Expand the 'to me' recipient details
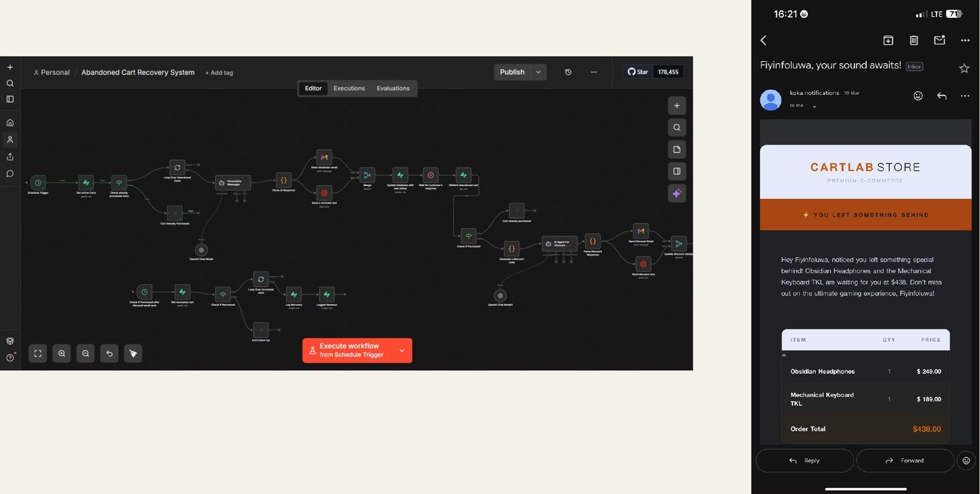The width and height of the screenshot is (980, 494). pyautogui.click(x=815, y=107)
